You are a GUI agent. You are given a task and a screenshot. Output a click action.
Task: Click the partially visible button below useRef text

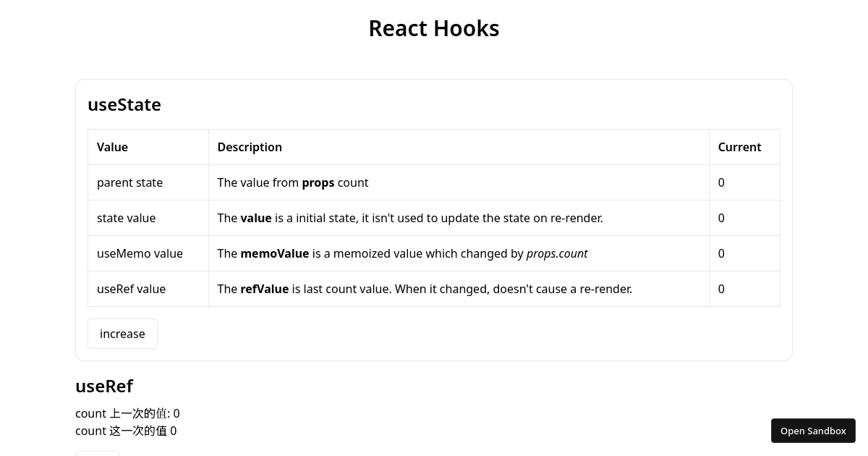97,455
